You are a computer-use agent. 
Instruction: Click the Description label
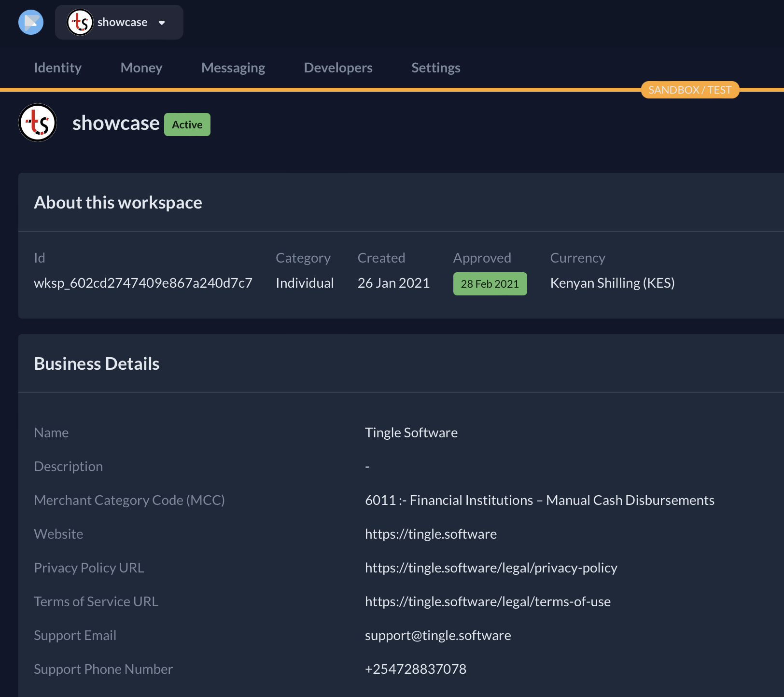click(x=68, y=466)
